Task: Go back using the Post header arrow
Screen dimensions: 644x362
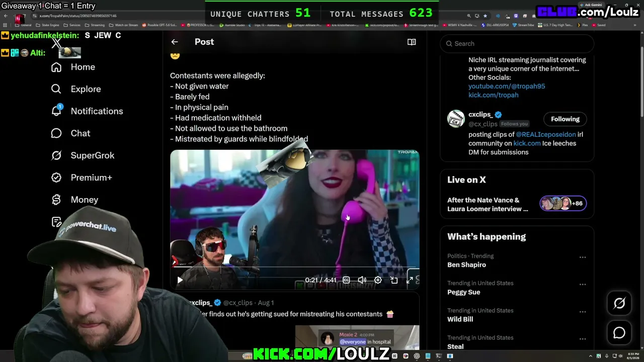Action: (x=175, y=42)
